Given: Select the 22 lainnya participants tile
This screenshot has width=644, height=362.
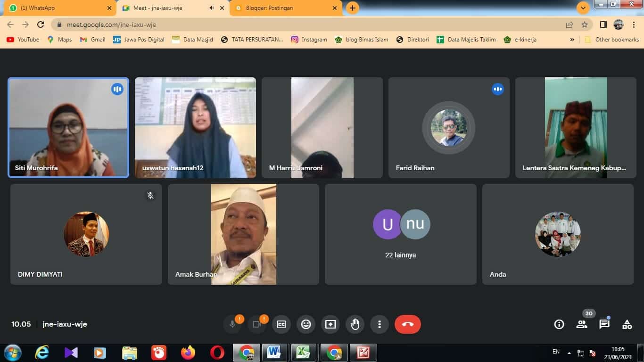Looking at the screenshot, I should (x=400, y=234).
